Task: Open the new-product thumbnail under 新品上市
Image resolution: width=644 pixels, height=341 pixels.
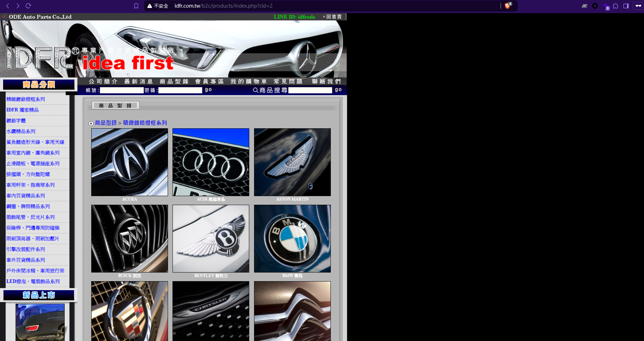Action: click(x=40, y=322)
